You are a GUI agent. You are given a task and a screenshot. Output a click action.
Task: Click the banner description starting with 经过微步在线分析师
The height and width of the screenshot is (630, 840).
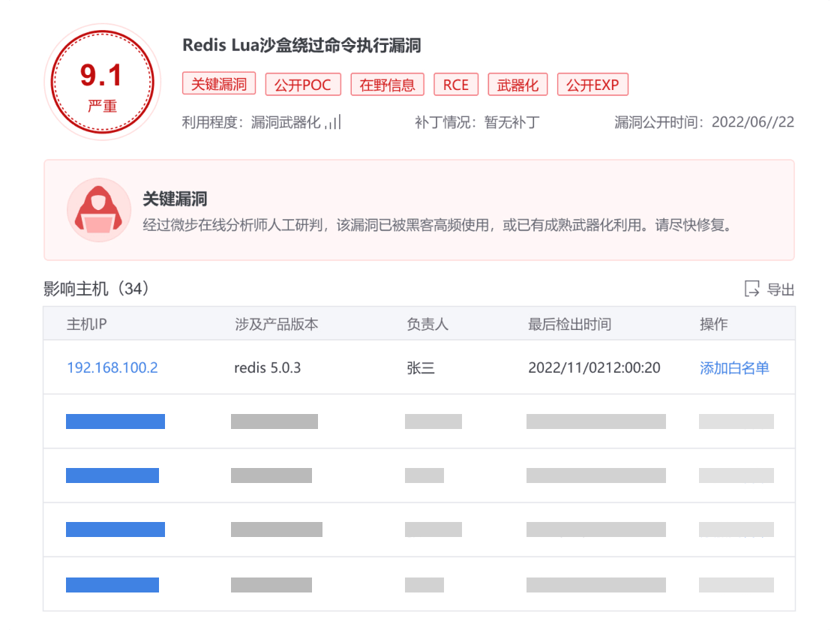click(x=437, y=224)
